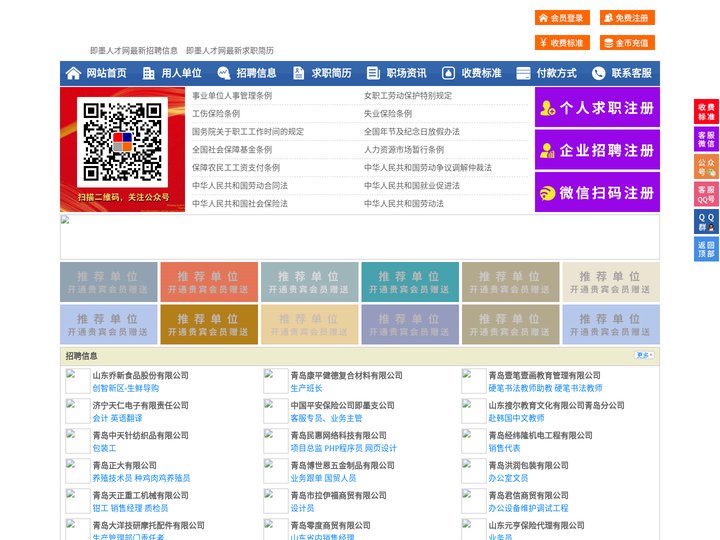Image resolution: width=720 pixels, height=540 pixels.
Task: Open 女职工劳动保护特别规定 link
Action: coord(408,96)
